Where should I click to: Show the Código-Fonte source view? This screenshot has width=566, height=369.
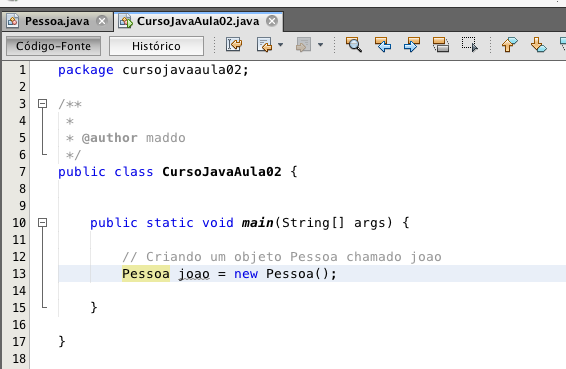click(x=53, y=46)
